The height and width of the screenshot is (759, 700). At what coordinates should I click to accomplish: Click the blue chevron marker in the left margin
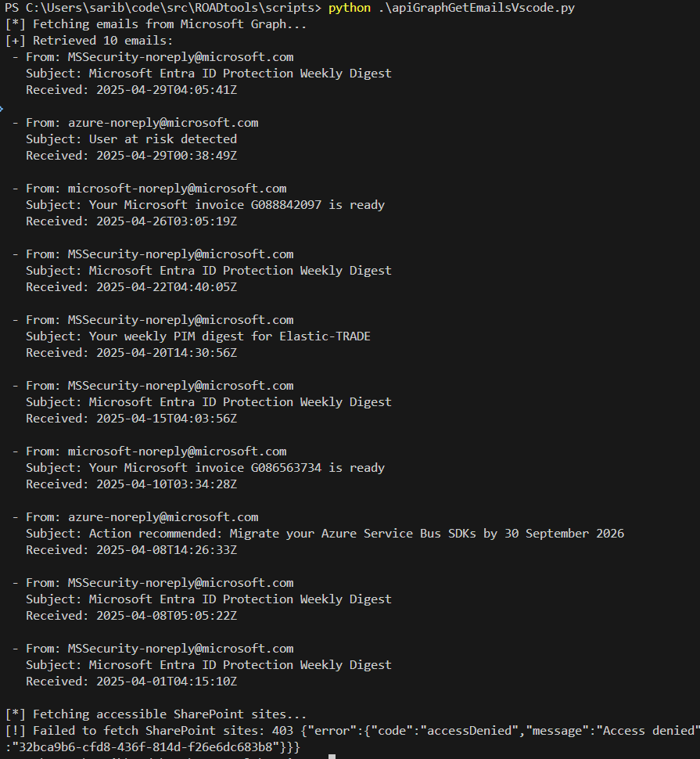[x=2, y=108]
